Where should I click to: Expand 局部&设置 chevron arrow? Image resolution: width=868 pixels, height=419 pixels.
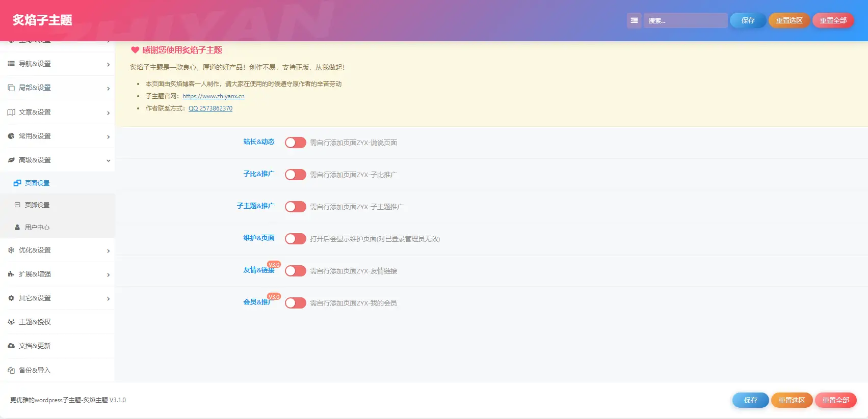108,89
